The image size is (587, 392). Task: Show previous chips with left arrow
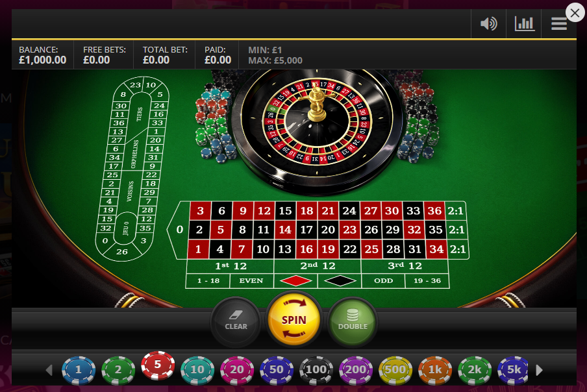[x=49, y=370]
